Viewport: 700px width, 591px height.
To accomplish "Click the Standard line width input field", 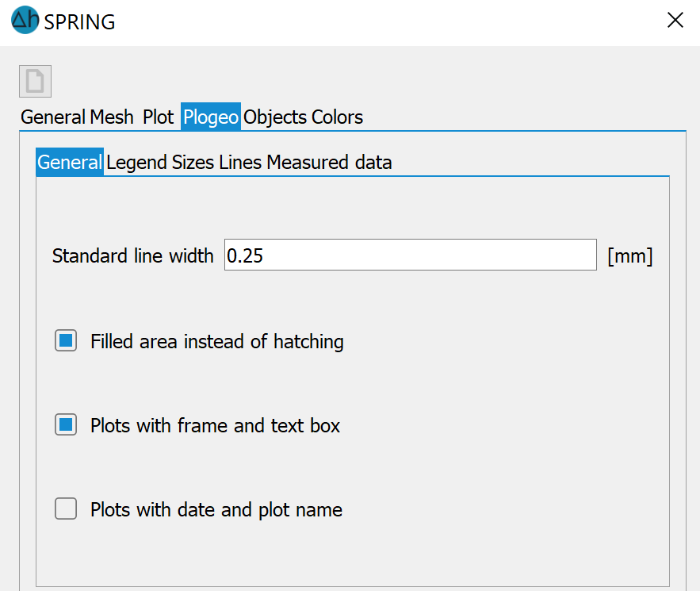I will tap(411, 255).
